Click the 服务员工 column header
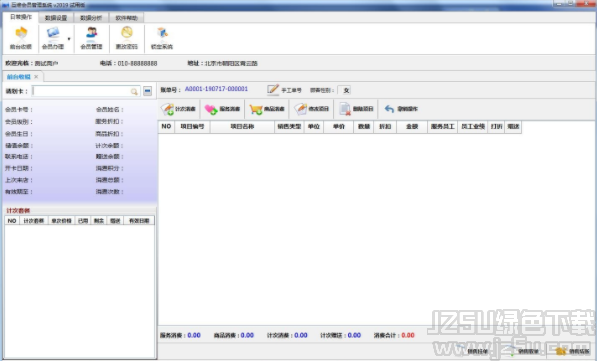The width and height of the screenshot is (597, 361). pyautogui.click(x=442, y=126)
